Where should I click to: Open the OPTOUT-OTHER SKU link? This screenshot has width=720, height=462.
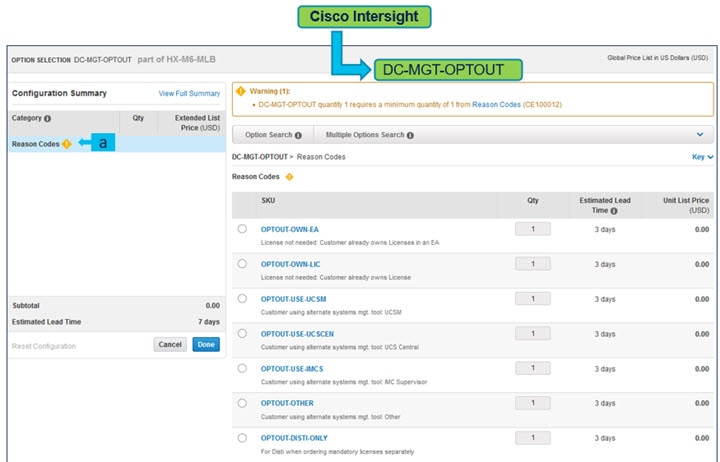click(287, 403)
